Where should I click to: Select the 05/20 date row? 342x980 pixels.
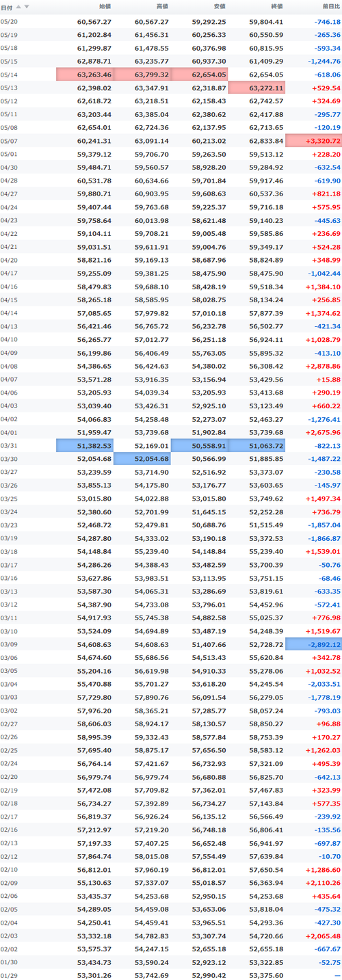171,21
